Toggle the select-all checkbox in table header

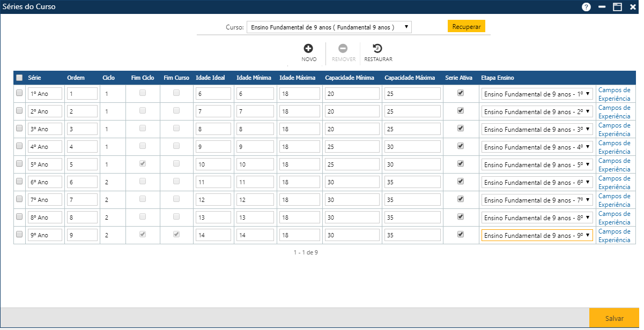pyautogui.click(x=19, y=78)
